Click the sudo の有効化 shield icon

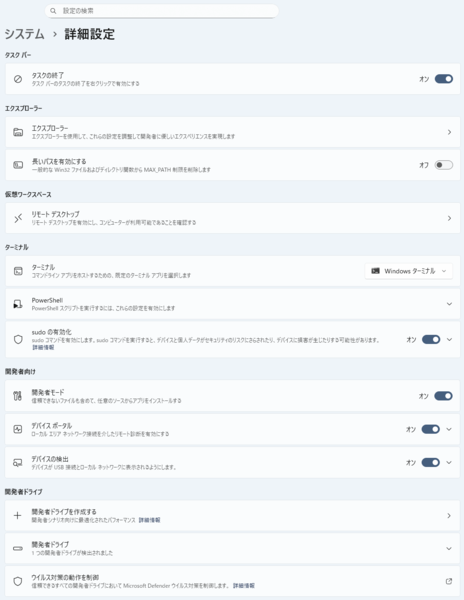click(x=18, y=339)
